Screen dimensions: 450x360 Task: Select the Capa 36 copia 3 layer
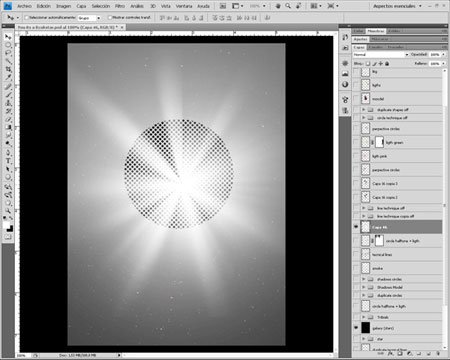397,183
